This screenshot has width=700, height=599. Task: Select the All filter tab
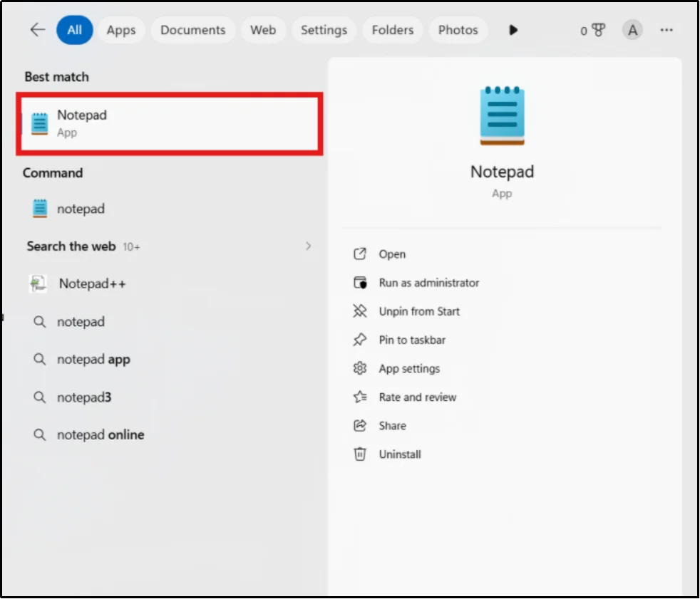75,30
